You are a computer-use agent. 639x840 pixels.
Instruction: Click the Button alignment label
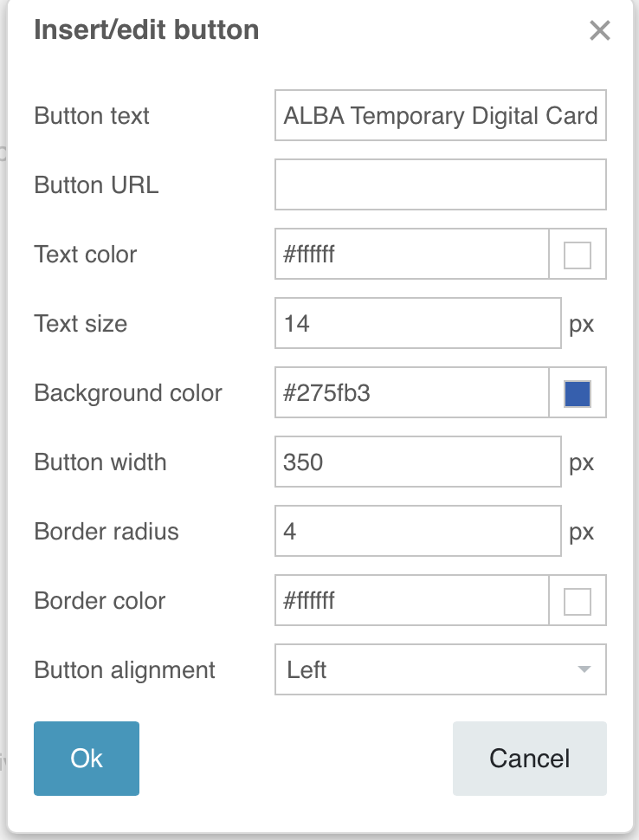(x=125, y=670)
